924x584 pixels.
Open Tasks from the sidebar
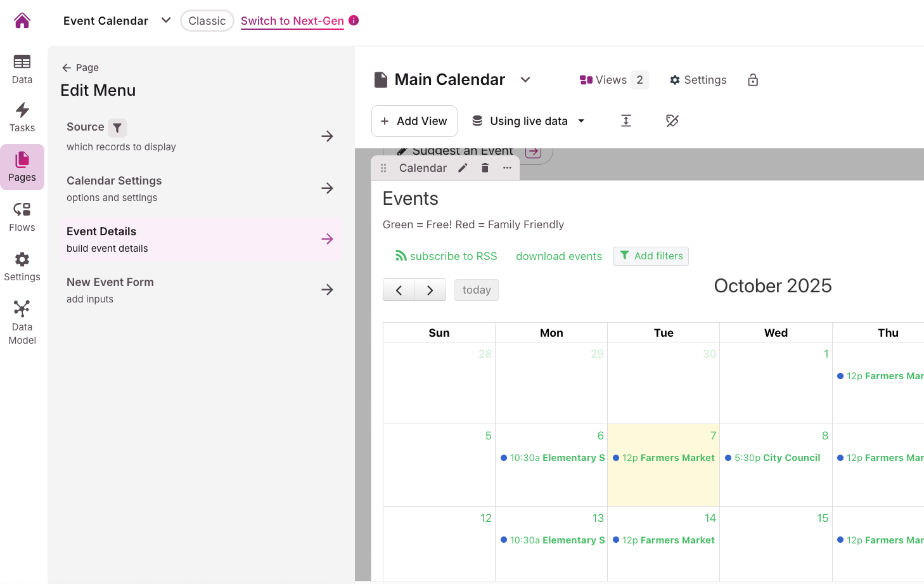(x=22, y=118)
